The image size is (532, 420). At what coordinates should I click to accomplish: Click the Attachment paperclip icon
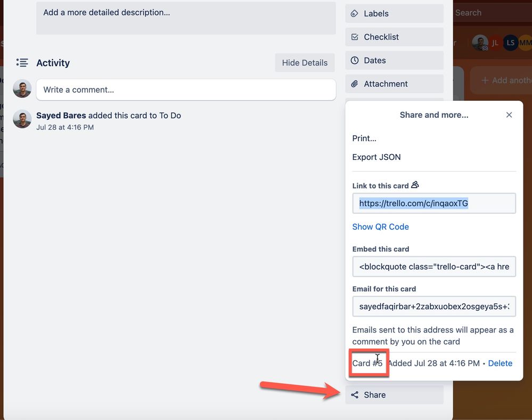click(355, 84)
